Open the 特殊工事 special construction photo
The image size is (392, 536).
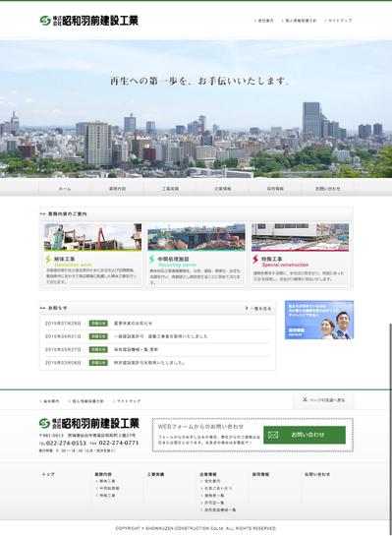(301, 237)
